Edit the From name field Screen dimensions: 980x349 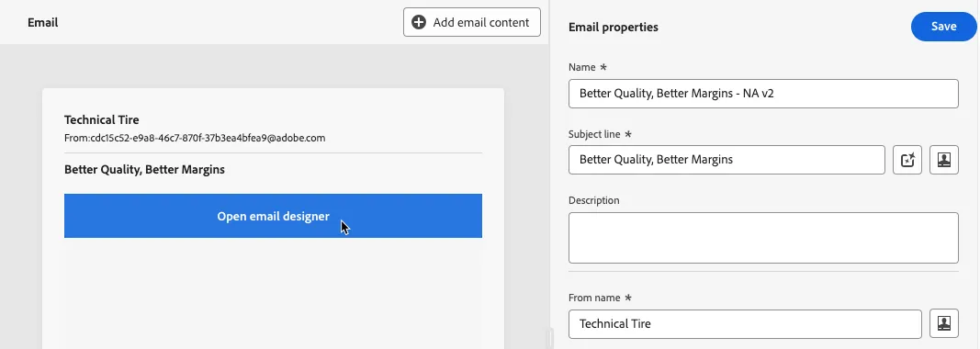[x=745, y=324]
